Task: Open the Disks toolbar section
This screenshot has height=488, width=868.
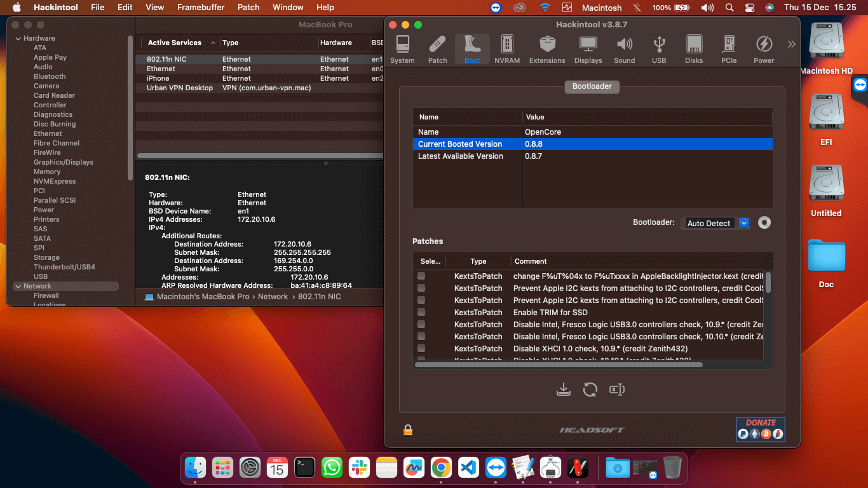Action: tap(694, 50)
